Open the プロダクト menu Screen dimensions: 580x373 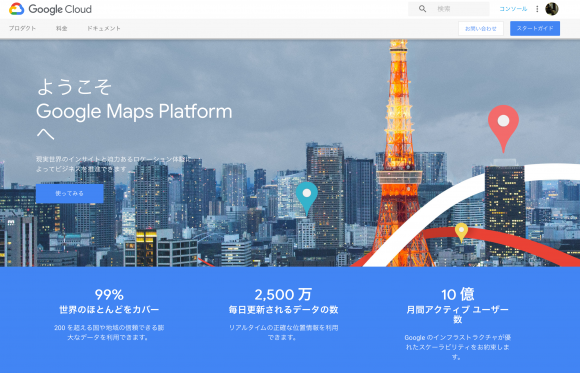pos(22,28)
